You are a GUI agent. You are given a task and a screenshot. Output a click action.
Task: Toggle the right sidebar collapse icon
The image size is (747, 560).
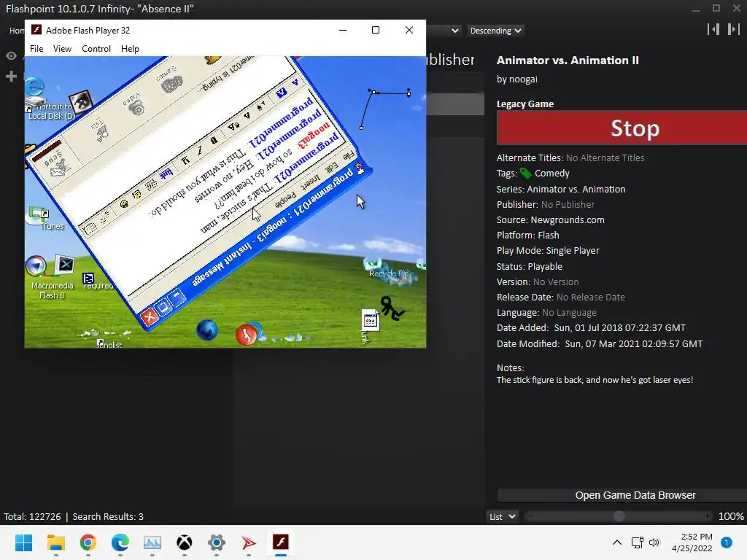click(734, 29)
